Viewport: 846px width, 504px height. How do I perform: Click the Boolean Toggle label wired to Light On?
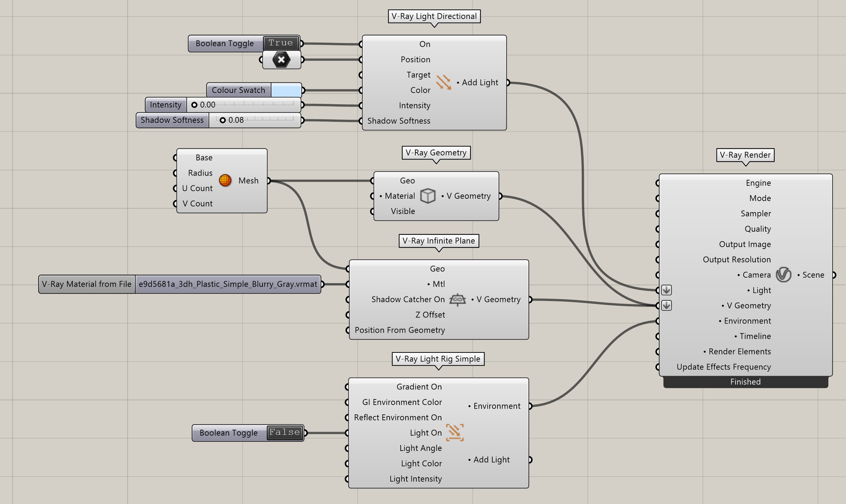pos(228,433)
